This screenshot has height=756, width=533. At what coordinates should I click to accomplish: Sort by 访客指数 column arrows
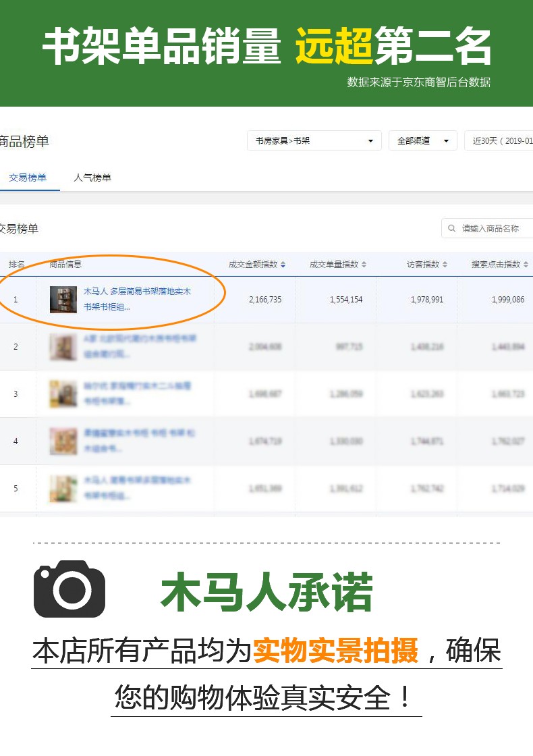coord(445,265)
